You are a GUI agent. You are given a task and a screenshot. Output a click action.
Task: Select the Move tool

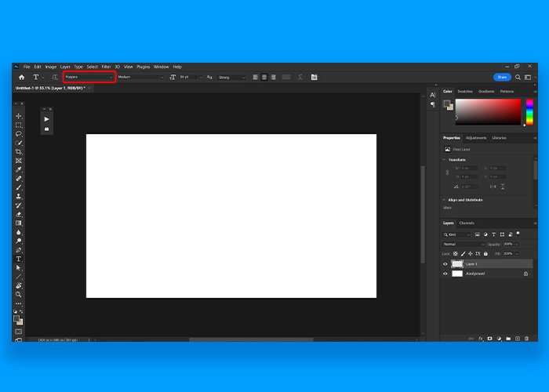point(19,116)
